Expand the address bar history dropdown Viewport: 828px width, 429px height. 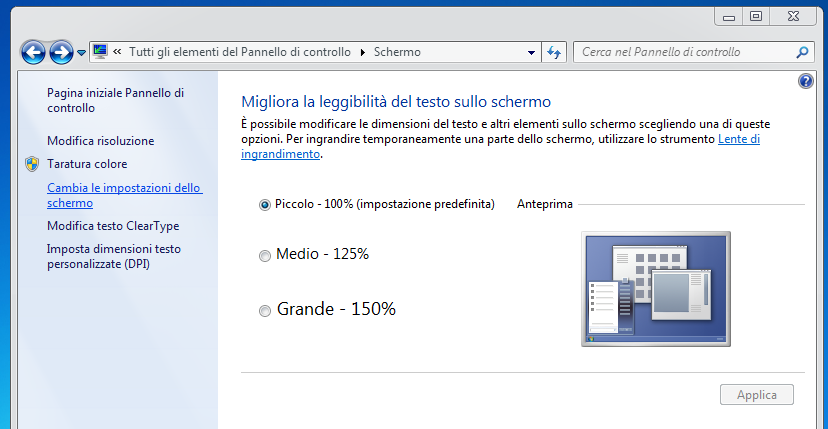(529, 52)
